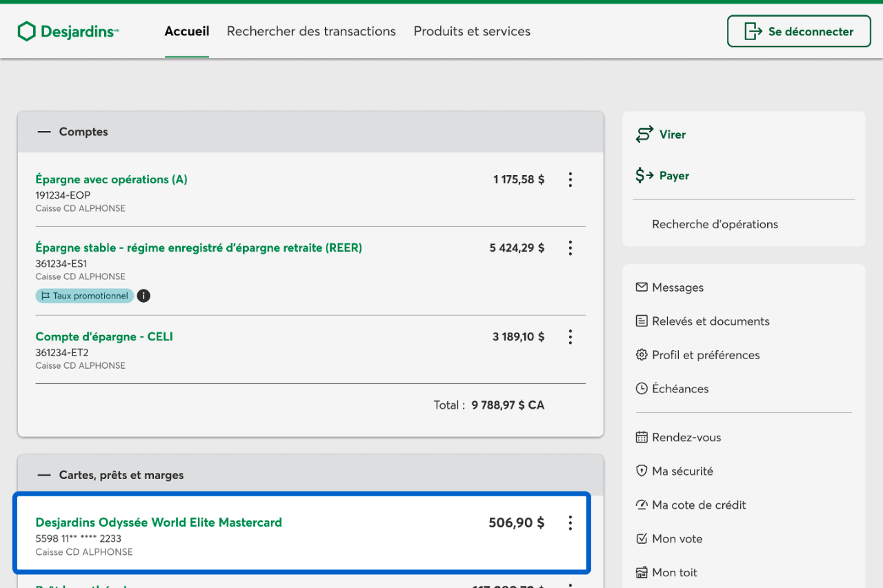This screenshot has width=883, height=588.
Task: Open Mon vote
Action: click(x=677, y=538)
